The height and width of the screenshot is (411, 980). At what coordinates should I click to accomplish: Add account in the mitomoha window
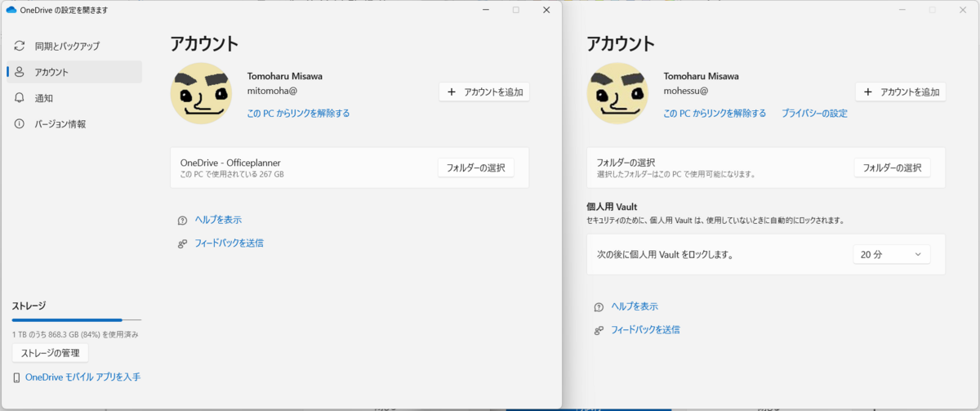[x=484, y=92]
